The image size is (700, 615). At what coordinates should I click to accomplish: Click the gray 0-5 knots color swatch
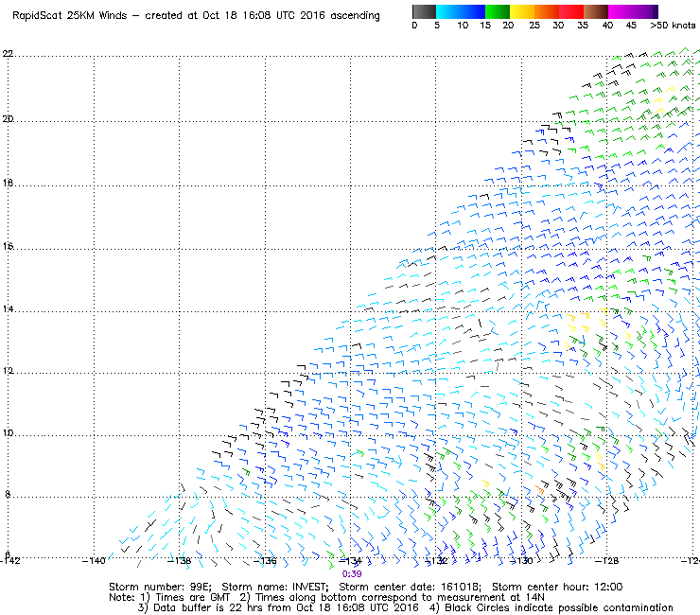(x=424, y=11)
